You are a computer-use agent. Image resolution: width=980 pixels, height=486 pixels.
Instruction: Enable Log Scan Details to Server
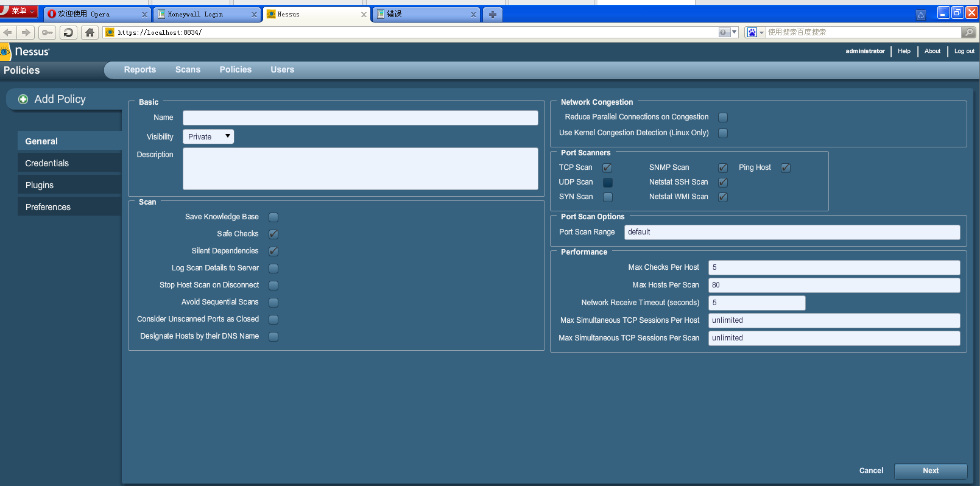click(273, 269)
